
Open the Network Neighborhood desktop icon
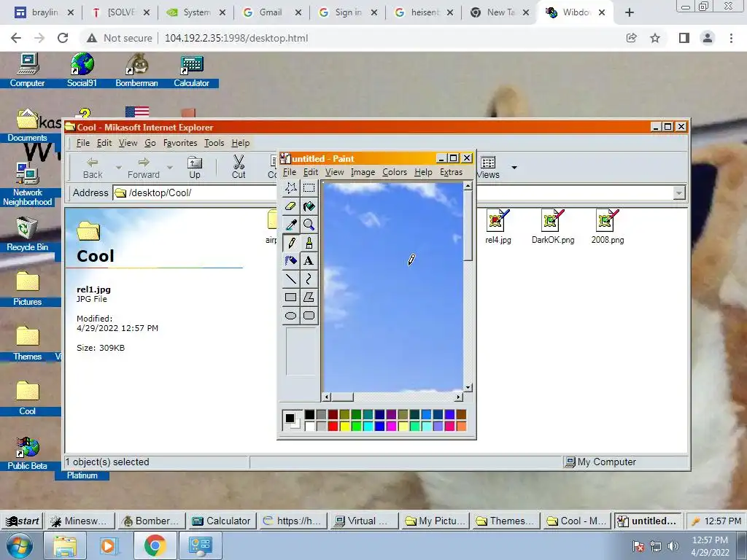click(27, 184)
